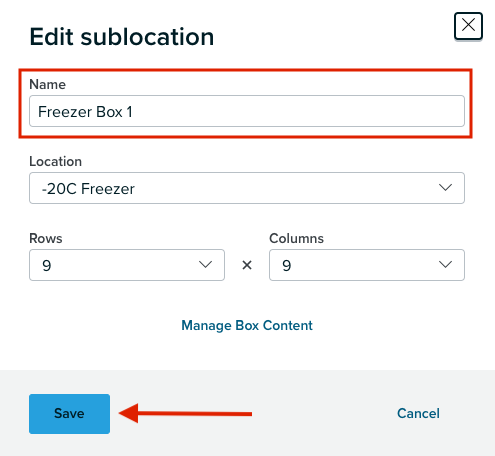Close the Edit sublocation dialog with X
The image size is (495, 456).
(468, 26)
